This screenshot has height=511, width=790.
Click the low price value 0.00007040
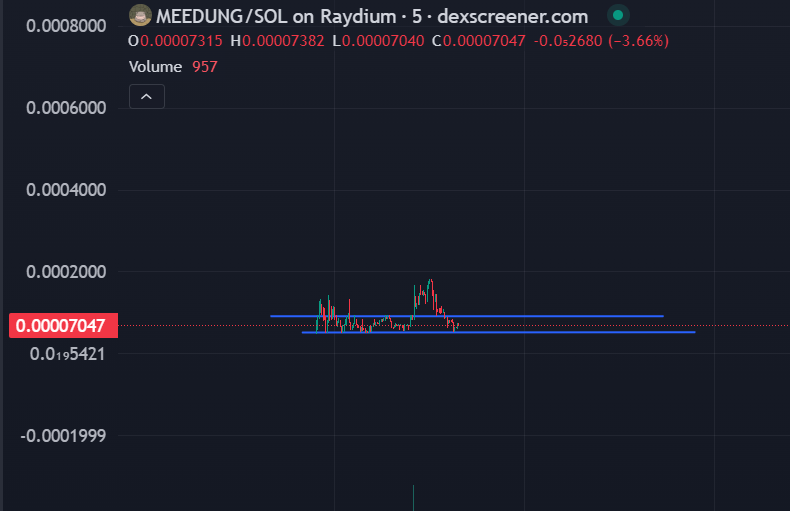[383, 41]
